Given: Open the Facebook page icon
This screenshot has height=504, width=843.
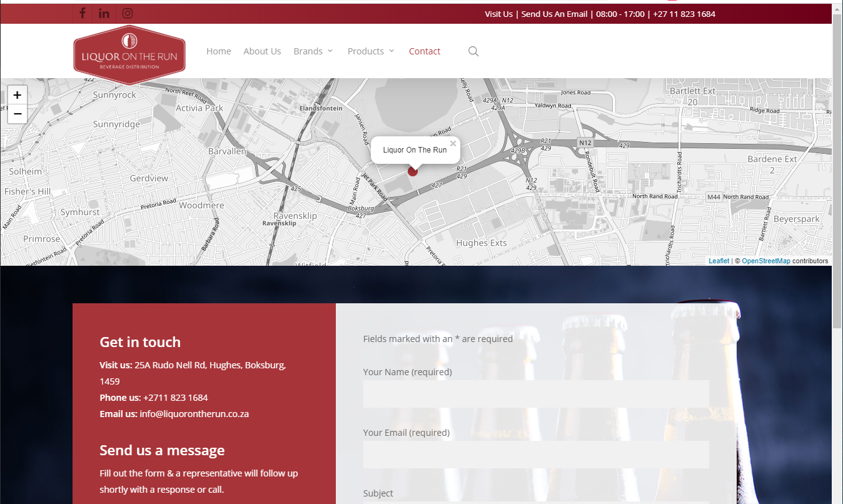Looking at the screenshot, I should (x=83, y=13).
